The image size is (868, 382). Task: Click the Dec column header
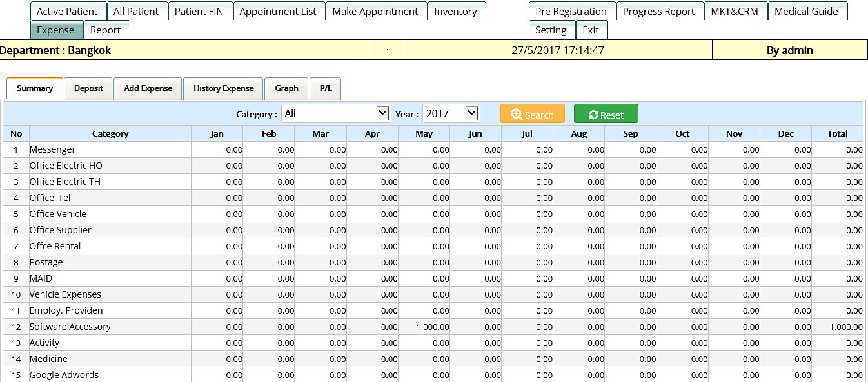[x=785, y=133]
